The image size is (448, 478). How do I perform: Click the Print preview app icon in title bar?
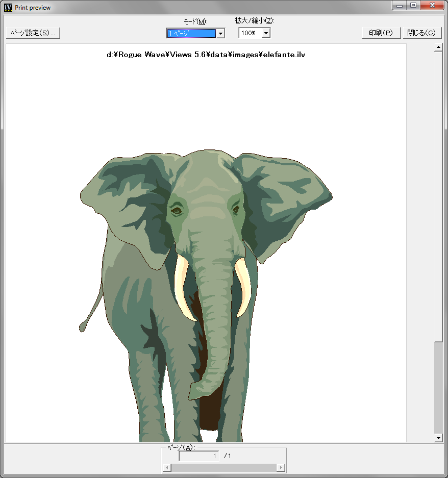coord(8,7)
